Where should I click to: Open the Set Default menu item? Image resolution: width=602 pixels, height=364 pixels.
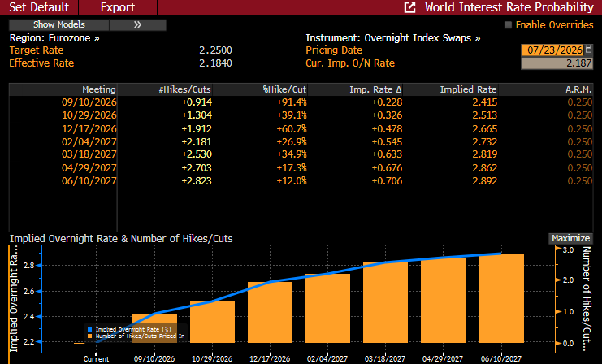(x=39, y=7)
